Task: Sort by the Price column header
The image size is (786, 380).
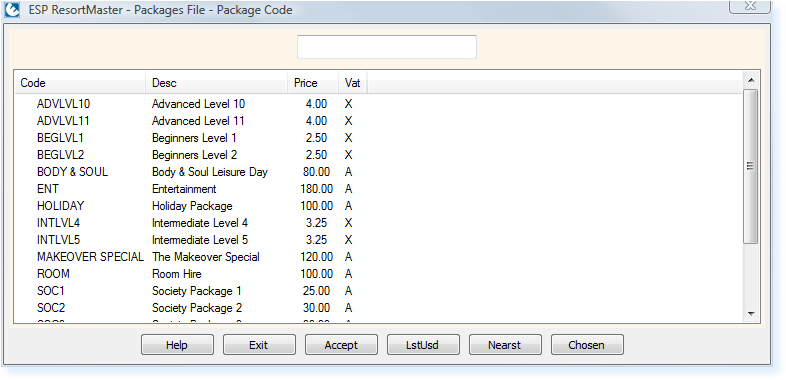Action: click(313, 83)
